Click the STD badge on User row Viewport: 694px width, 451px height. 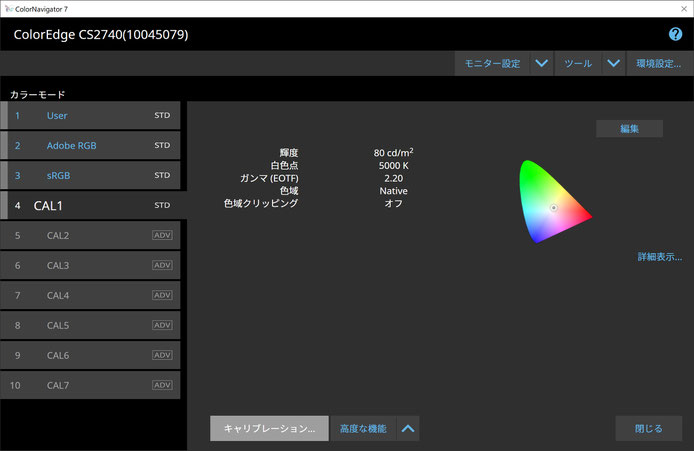coord(162,115)
